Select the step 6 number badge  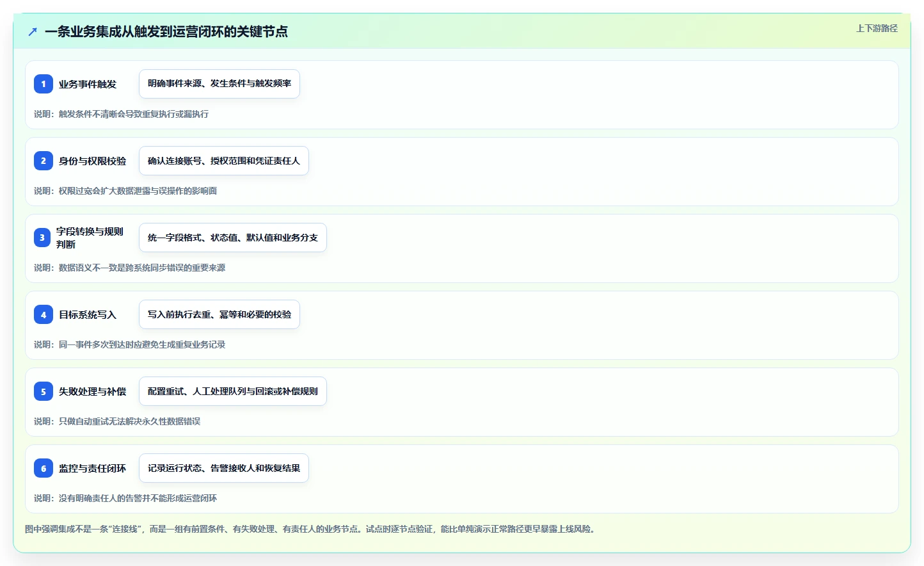point(44,468)
